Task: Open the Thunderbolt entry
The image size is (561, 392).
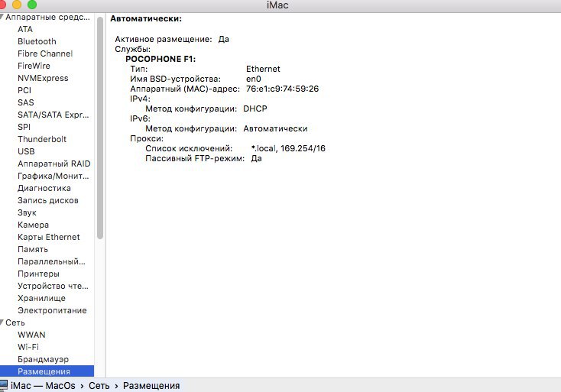Action: (x=42, y=139)
